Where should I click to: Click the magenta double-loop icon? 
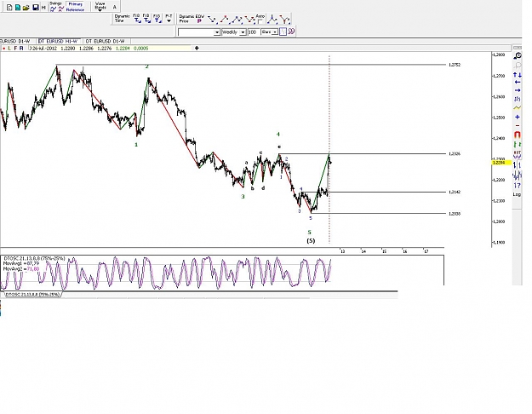pyautogui.click(x=291, y=32)
